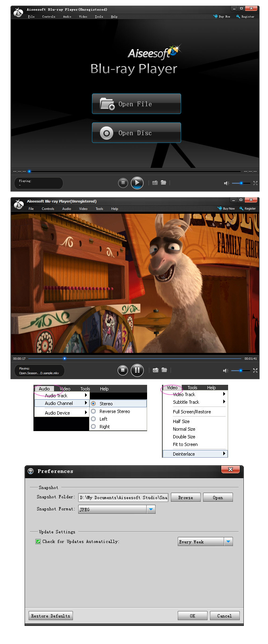268x644 pixels.
Task: Click the seek bar handle in top player
Action: 29,171
